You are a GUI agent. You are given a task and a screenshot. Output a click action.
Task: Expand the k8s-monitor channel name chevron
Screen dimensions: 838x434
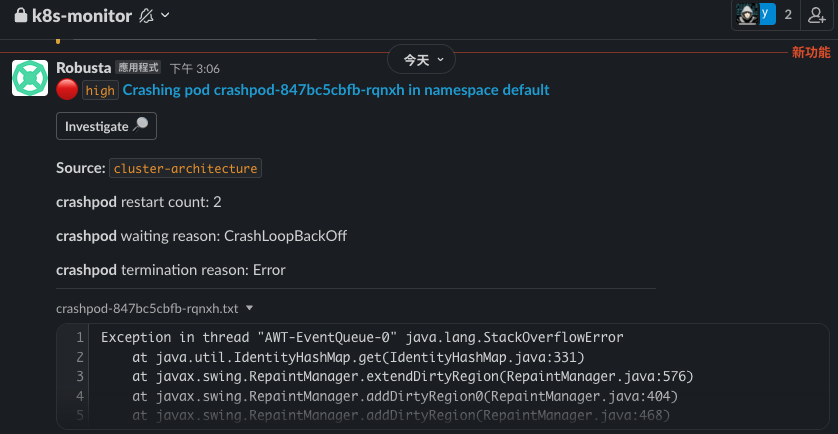165,16
